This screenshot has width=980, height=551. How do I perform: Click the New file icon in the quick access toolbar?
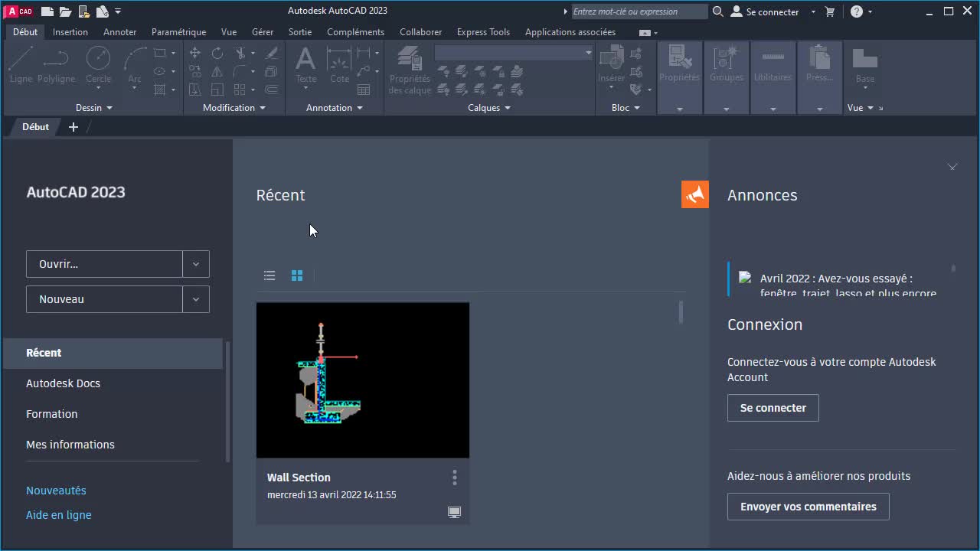[x=47, y=11]
